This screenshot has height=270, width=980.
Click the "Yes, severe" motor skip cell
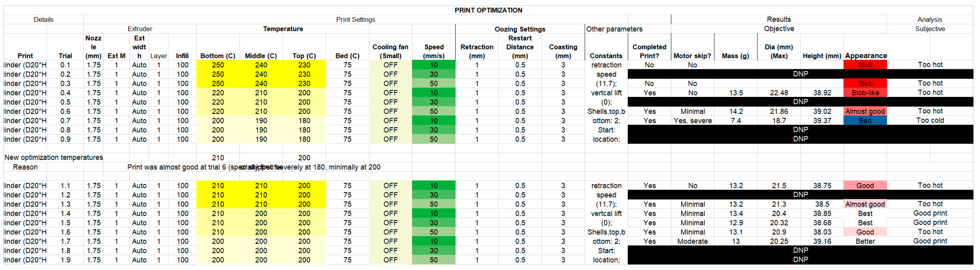(x=692, y=121)
